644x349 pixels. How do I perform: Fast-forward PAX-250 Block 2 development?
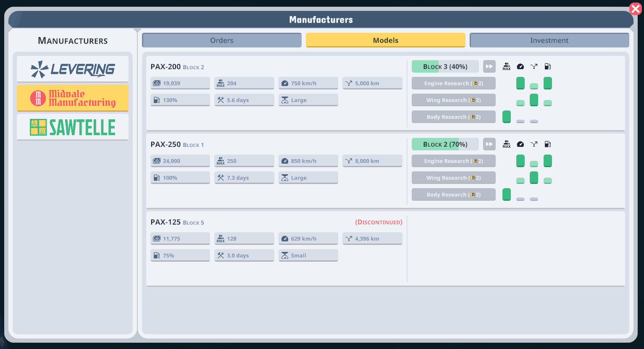click(489, 144)
